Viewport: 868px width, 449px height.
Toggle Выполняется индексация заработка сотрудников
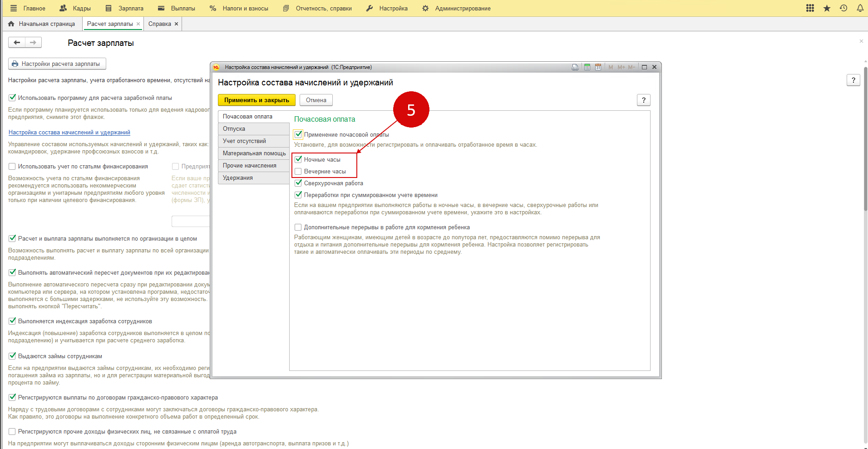tap(12, 321)
